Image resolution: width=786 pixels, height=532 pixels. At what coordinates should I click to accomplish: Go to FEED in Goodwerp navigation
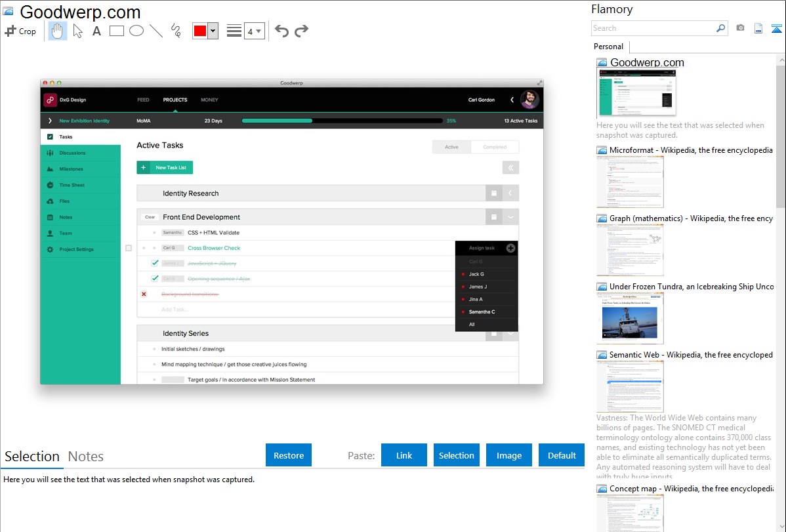pyautogui.click(x=144, y=100)
